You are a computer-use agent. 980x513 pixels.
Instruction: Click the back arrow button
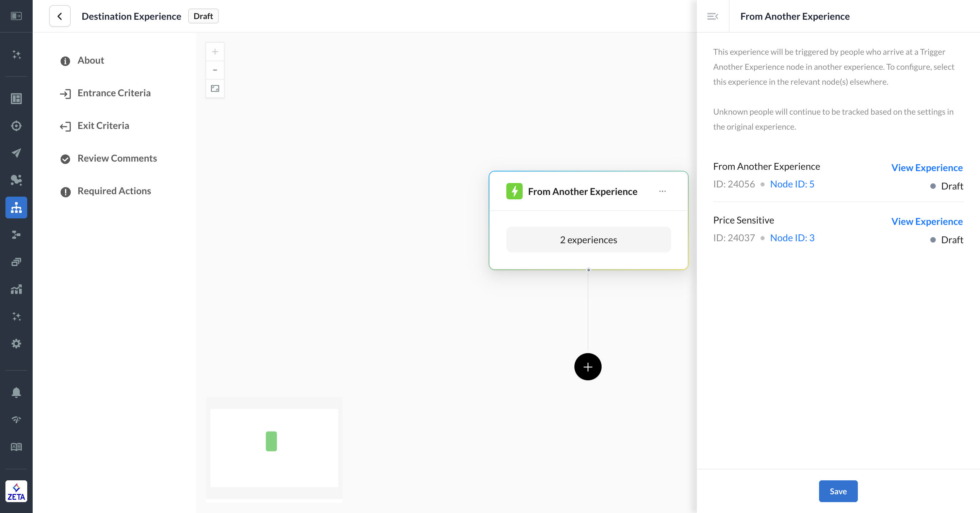pyautogui.click(x=60, y=16)
